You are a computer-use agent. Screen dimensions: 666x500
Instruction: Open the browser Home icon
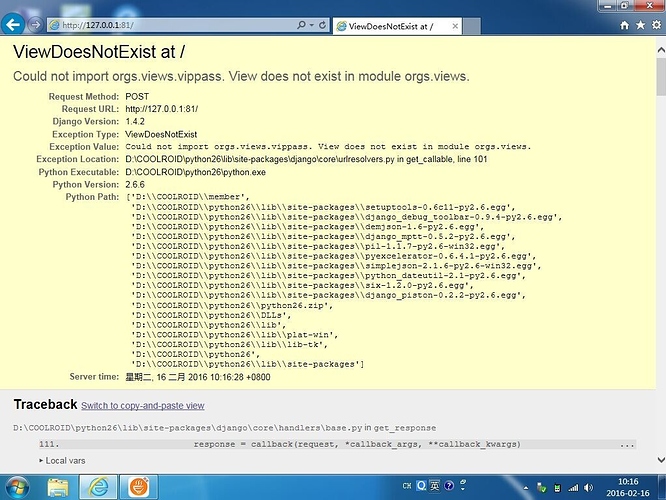point(624,25)
